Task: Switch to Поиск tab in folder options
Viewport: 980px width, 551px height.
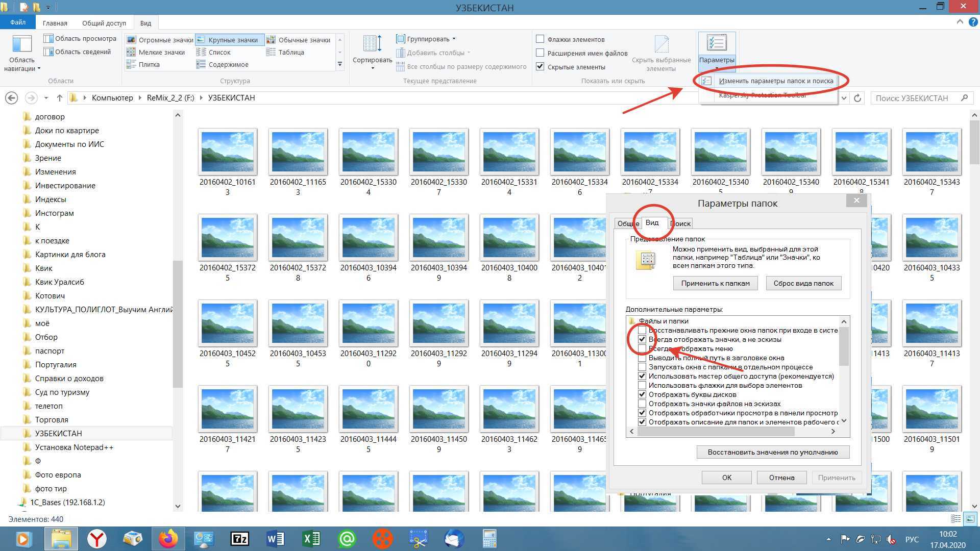Action: point(680,223)
